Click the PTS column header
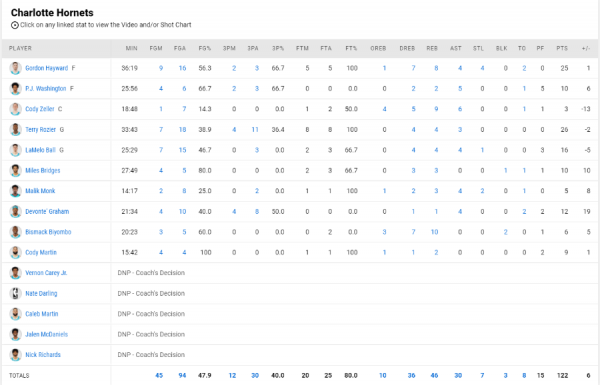The height and width of the screenshot is (385, 600). [562, 49]
